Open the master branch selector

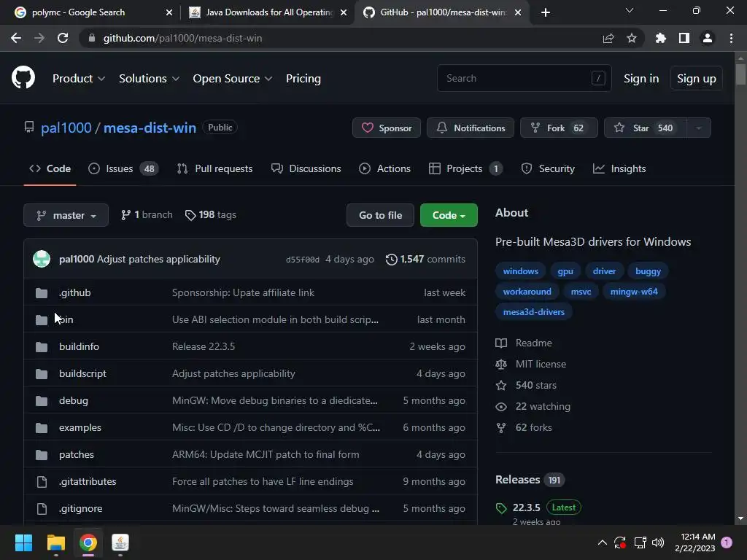[x=66, y=215]
